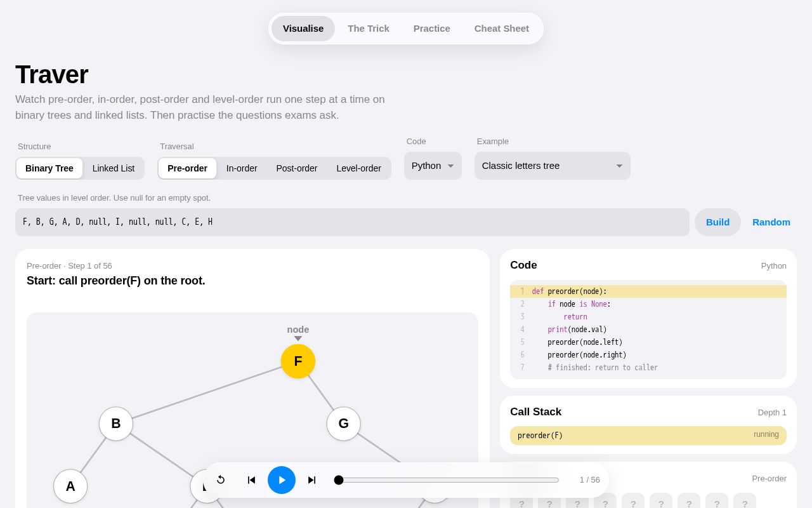This screenshot has height=508, width=812.
Task: Switch structure to Linked List
Action: [x=114, y=168]
